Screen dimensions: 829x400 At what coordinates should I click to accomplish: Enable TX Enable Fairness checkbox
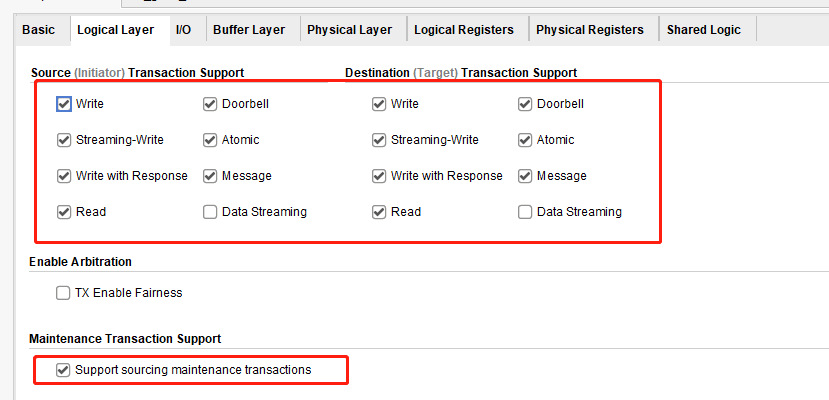click(x=64, y=294)
